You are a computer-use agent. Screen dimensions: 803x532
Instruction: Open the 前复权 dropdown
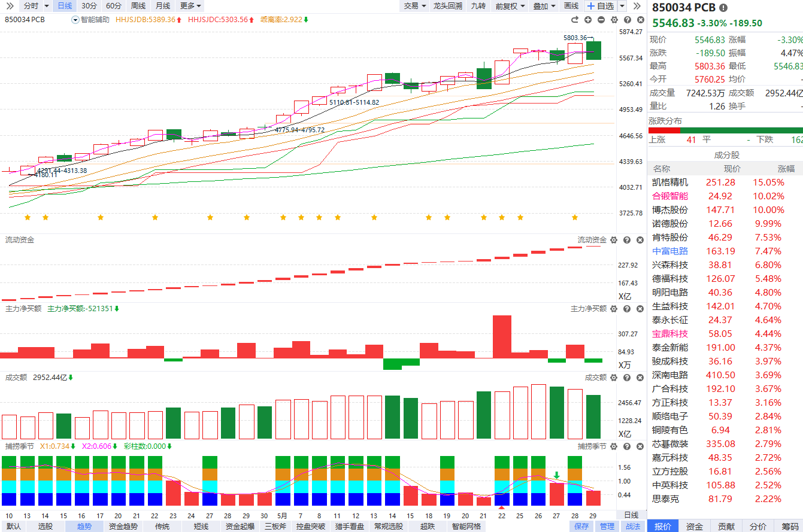510,6
